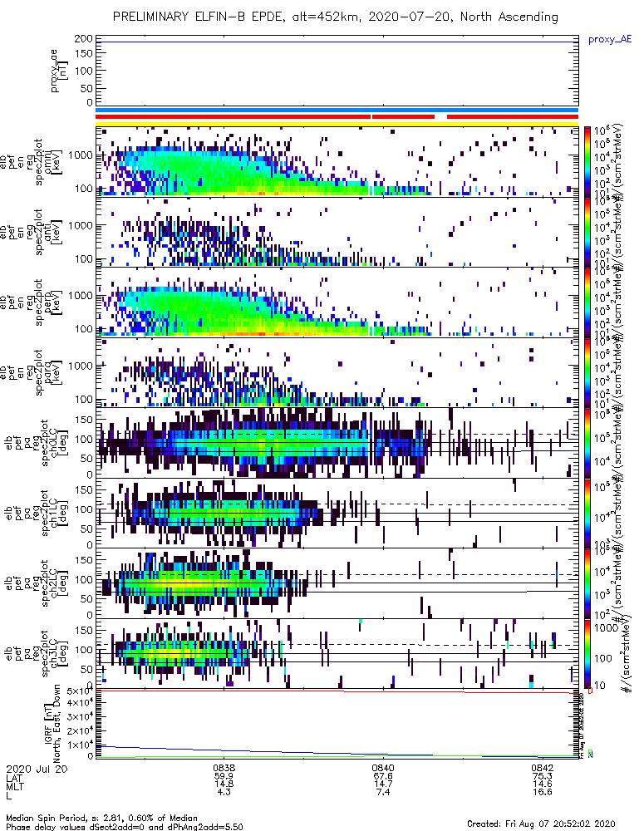Screen dimensions: 644x831
Task: Click the '200' tick on the proxy_ae axis
Action: 84,39
